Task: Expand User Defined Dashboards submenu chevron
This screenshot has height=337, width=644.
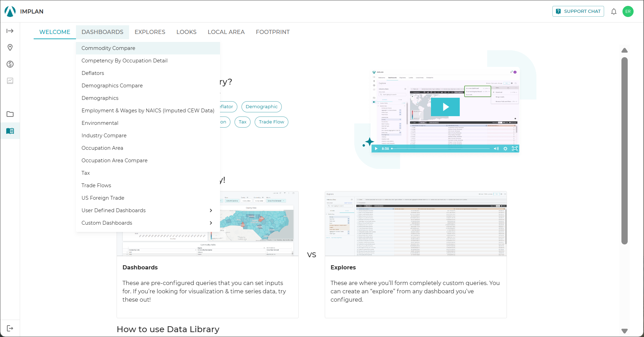Action: [211, 210]
